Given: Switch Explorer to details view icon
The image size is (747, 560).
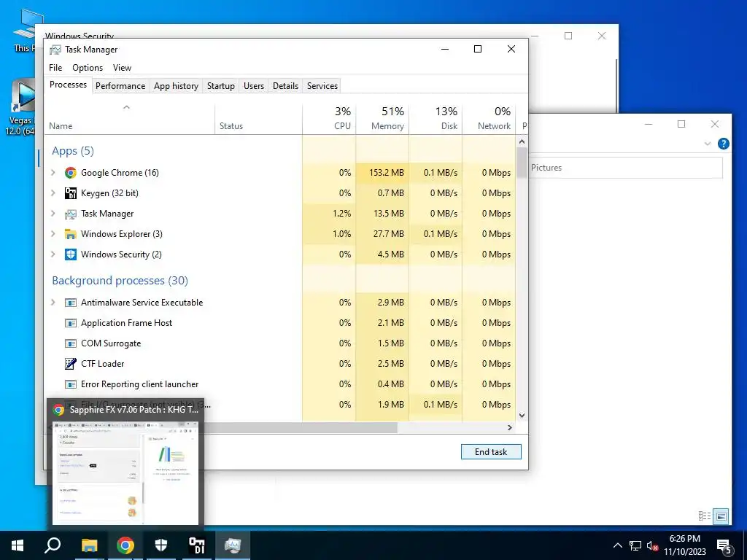Looking at the screenshot, I should tap(705, 516).
